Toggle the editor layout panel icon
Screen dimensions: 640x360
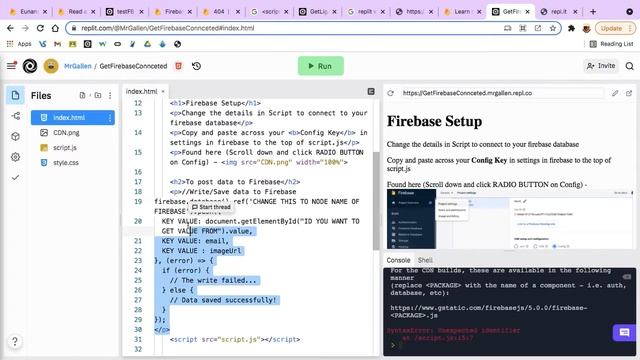tap(371, 91)
